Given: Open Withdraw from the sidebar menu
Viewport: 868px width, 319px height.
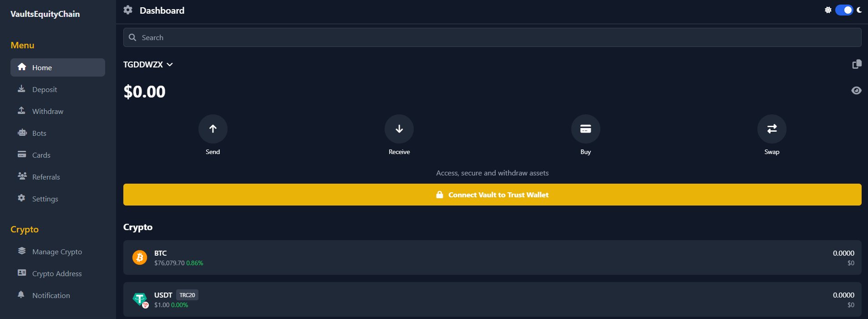Looking at the screenshot, I should [x=47, y=111].
